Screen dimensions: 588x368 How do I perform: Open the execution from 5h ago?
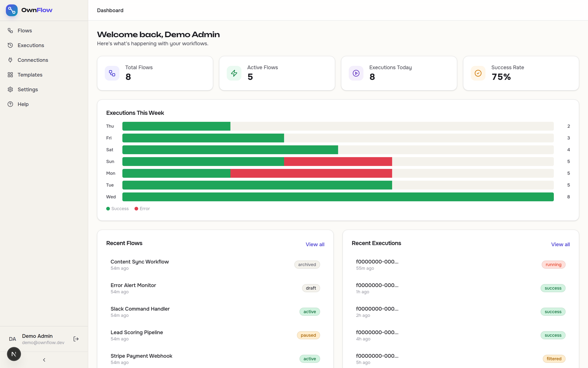(461, 359)
